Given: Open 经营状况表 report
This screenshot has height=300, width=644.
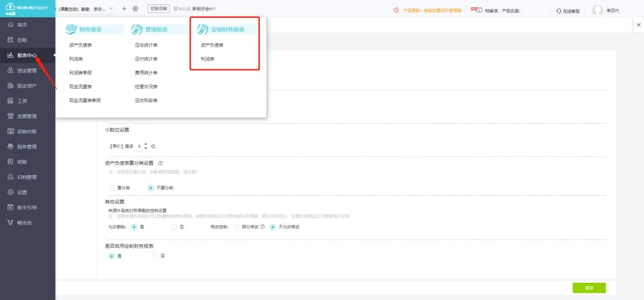Looking at the screenshot, I should 146,87.
